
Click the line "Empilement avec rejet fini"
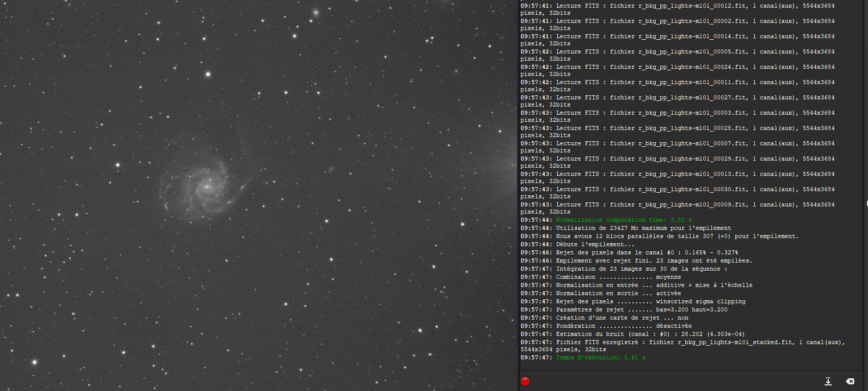click(636, 261)
